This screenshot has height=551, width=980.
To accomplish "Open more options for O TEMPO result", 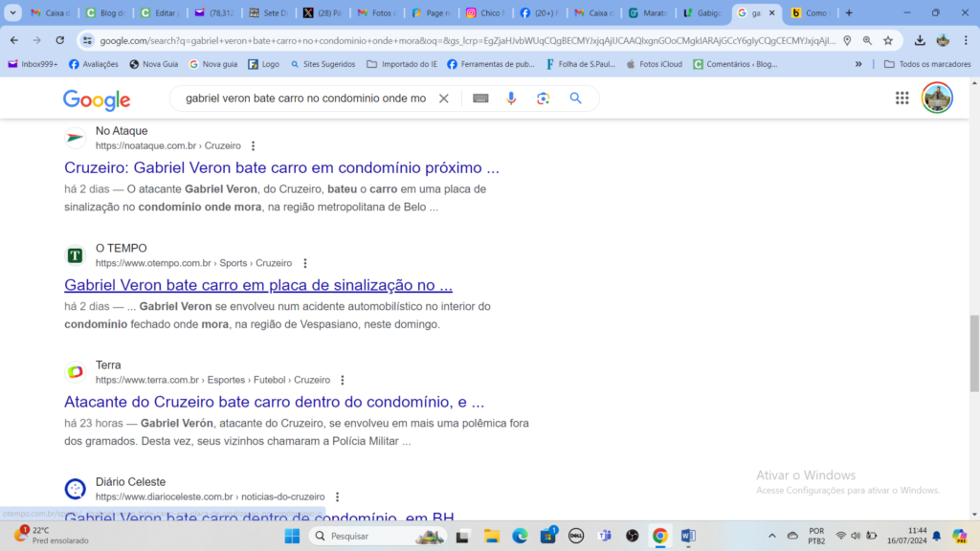I will pyautogui.click(x=305, y=264).
